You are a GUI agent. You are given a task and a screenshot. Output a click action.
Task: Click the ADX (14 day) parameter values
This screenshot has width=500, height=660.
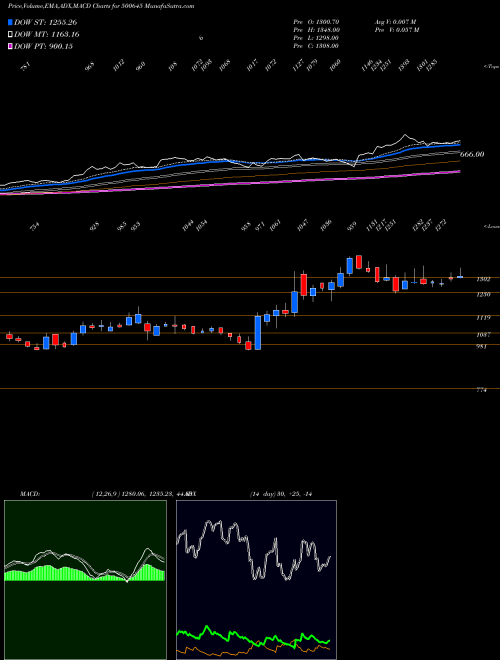coord(281,494)
